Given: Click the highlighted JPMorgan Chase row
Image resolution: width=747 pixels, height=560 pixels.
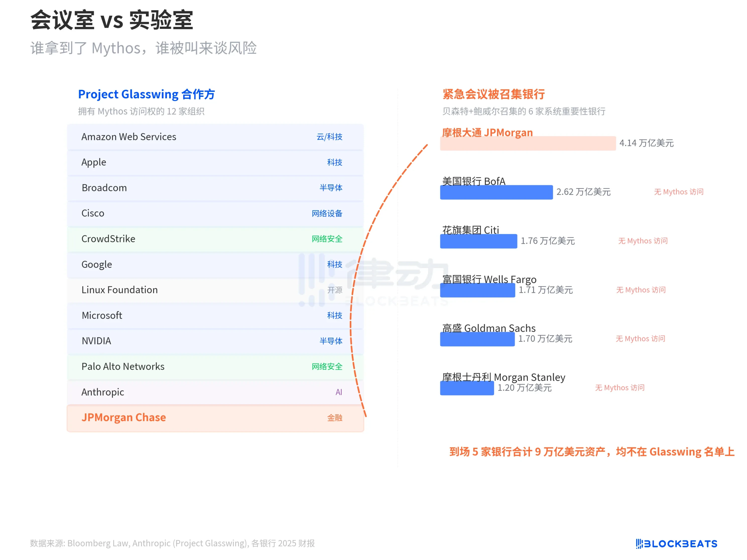Looking at the screenshot, I should pos(123,418).
